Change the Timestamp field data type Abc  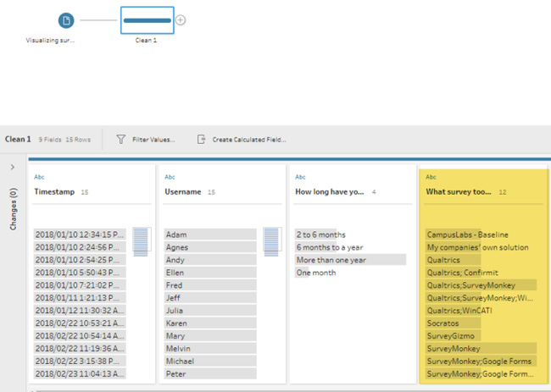pyautogui.click(x=39, y=177)
